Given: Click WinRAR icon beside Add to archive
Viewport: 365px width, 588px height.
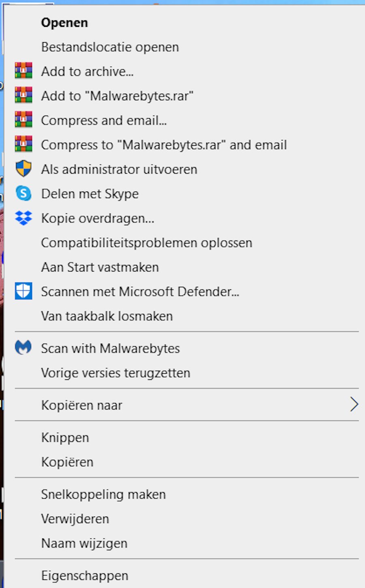Looking at the screenshot, I should (x=24, y=71).
